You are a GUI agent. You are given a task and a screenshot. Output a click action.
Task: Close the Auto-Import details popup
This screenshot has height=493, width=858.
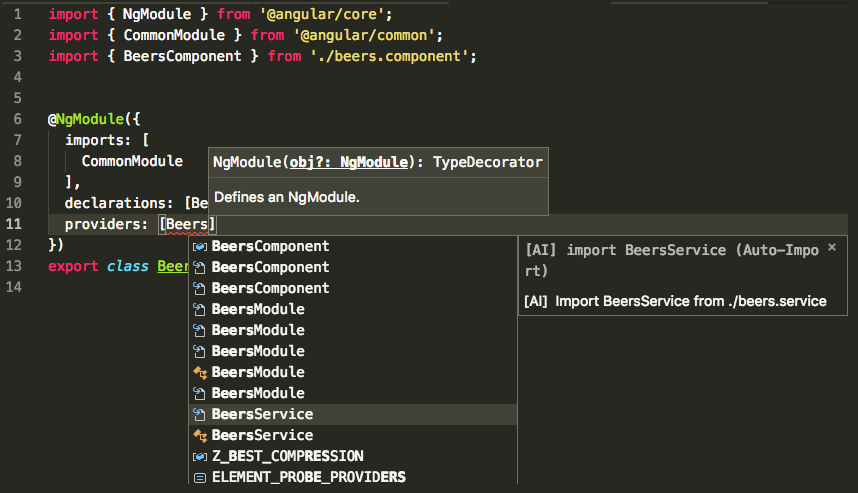click(831, 246)
